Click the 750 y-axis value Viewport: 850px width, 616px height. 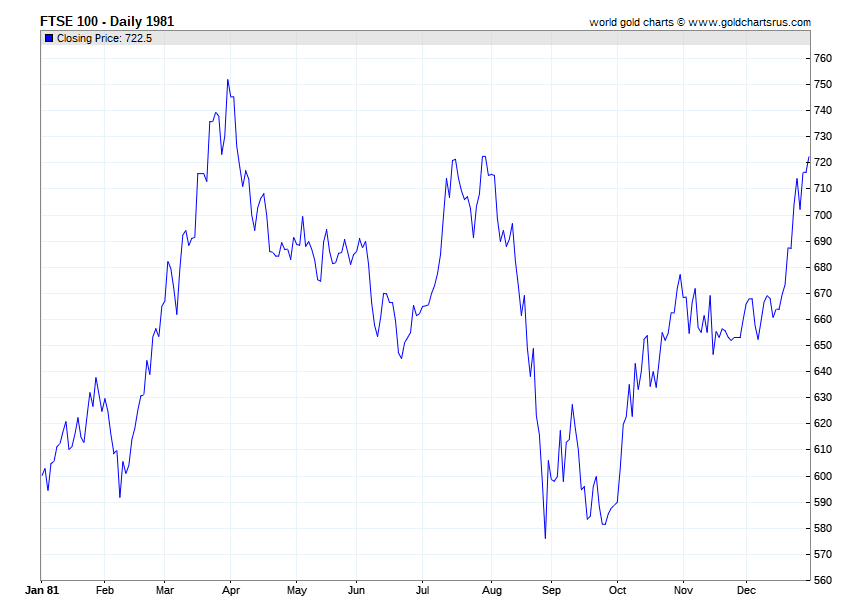click(x=823, y=84)
